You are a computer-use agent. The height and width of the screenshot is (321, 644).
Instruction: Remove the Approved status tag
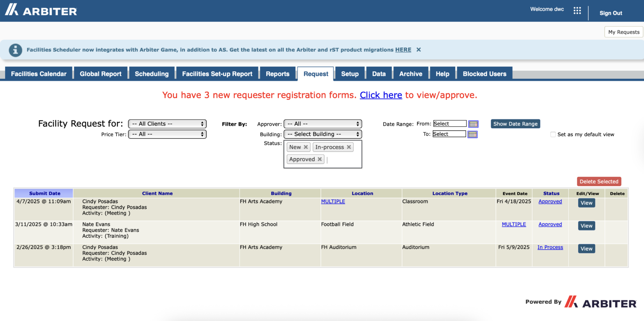pyautogui.click(x=320, y=159)
